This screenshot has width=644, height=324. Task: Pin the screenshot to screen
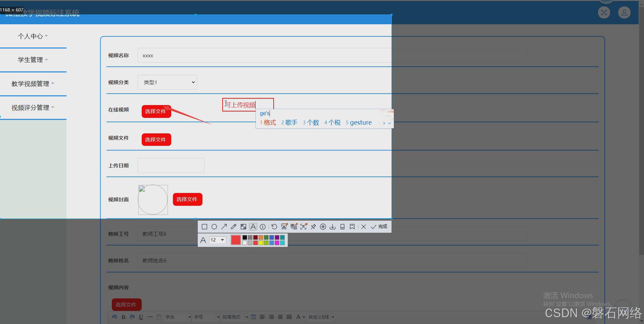coord(313,227)
